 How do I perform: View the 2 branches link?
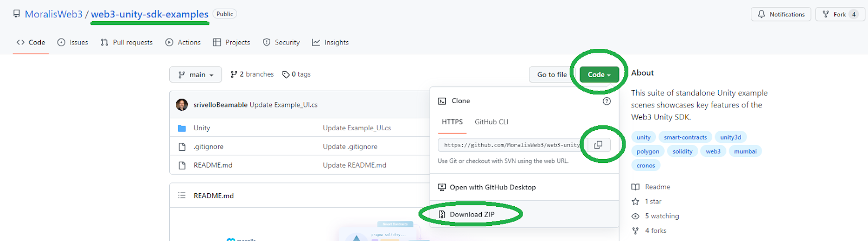(x=252, y=74)
